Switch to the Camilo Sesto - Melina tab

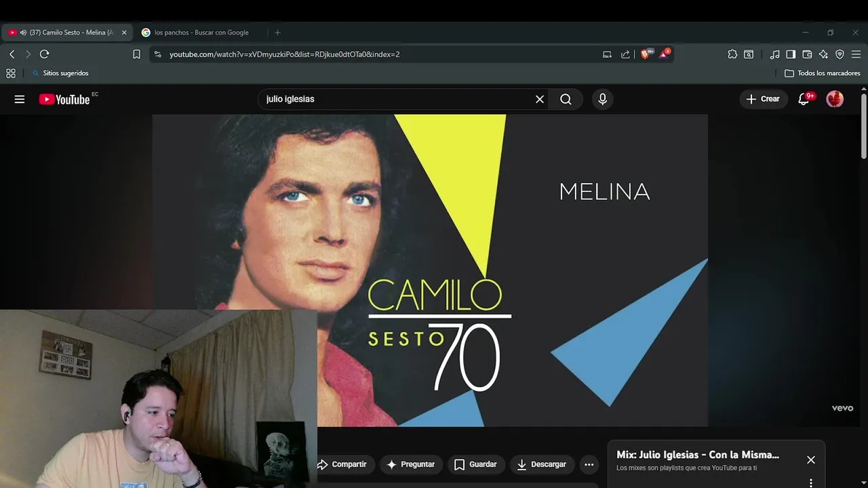tap(66, 33)
